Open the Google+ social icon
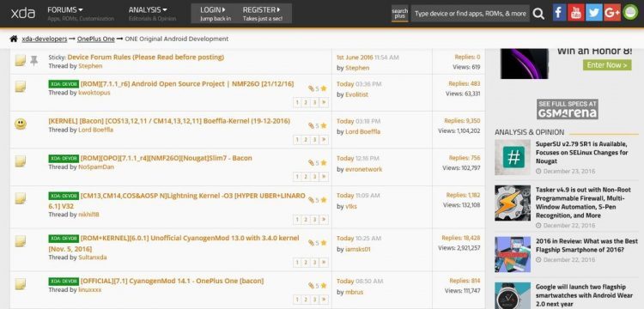Viewport: 644px width, 309px height. point(612,13)
